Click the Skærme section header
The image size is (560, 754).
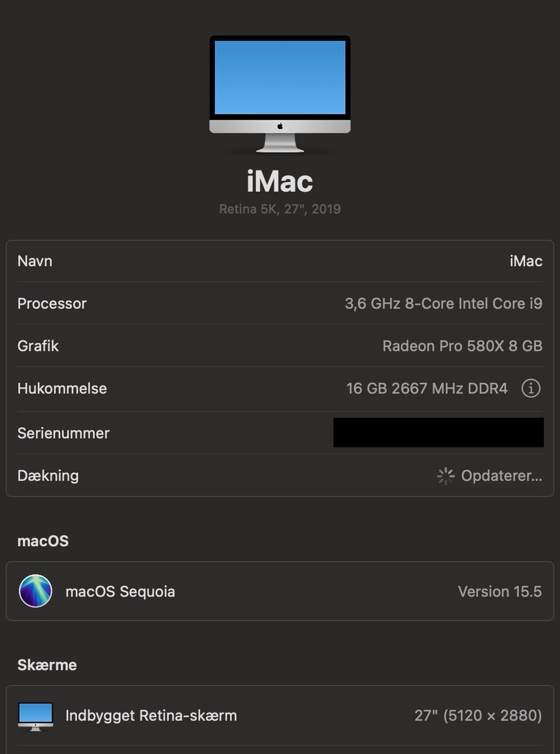pyautogui.click(x=47, y=665)
